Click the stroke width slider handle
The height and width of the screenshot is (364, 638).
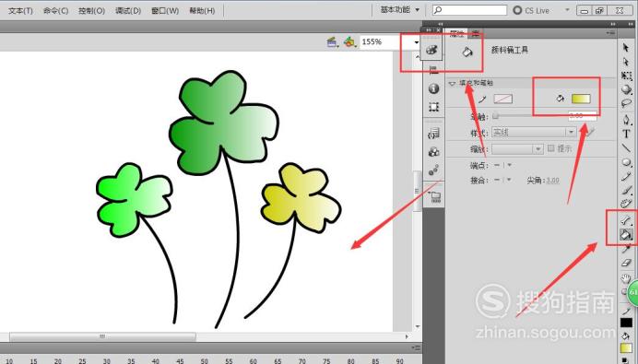[x=495, y=116]
